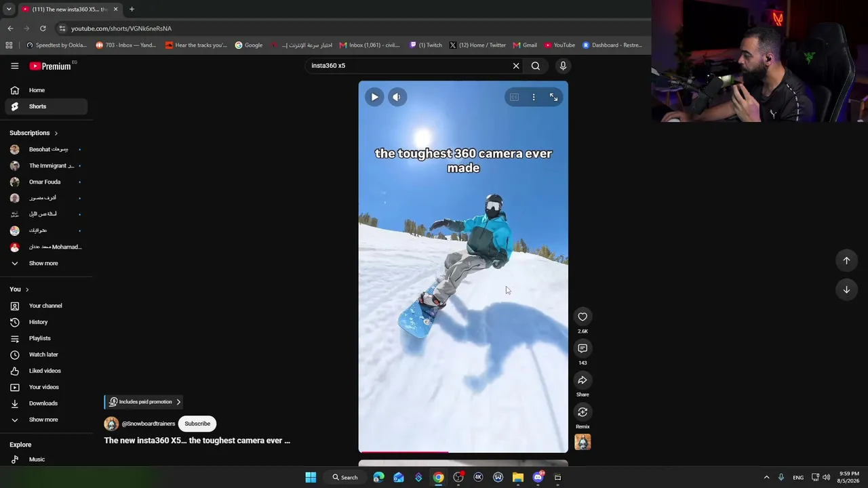Mute the Short's volume
Image resolution: width=868 pixels, height=488 pixels.
(x=397, y=97)
